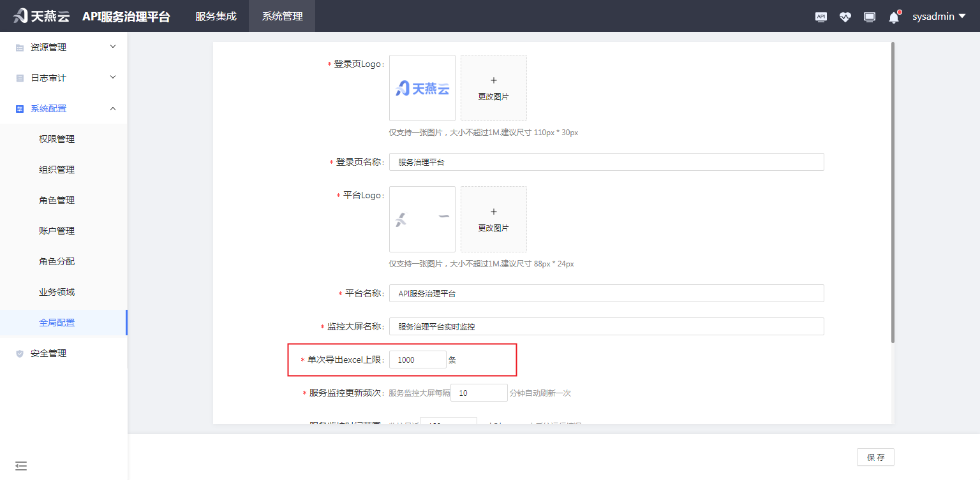Click the 保存 button
Screen dimensions: 980x480
(875, 457)
